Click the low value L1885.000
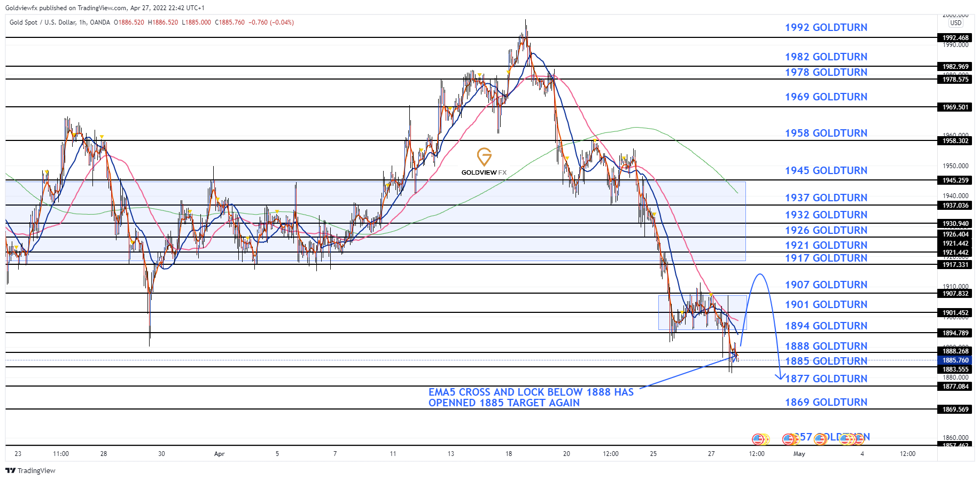This screenshot has height=480, width=980. pyautogui.click(x=197, y=22)
